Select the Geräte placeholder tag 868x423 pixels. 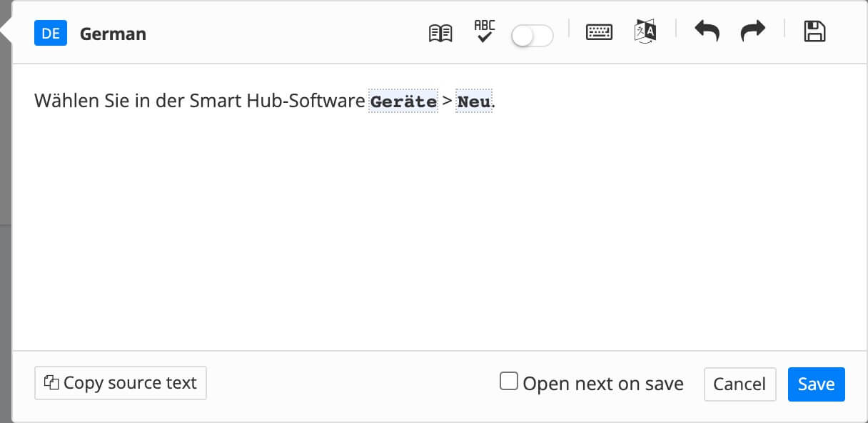pos(403,101)
